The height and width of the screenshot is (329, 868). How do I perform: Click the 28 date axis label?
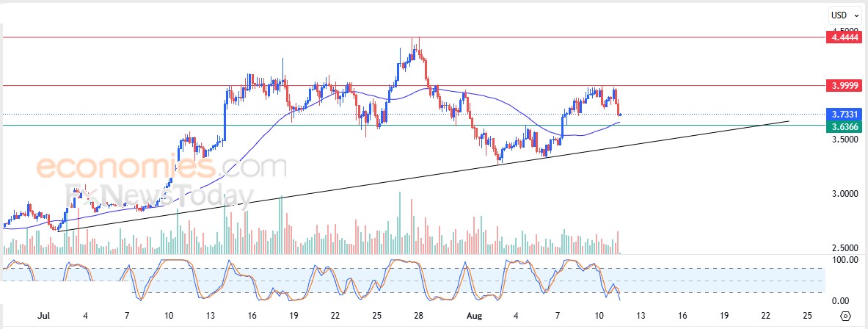(x=418, y=316)
